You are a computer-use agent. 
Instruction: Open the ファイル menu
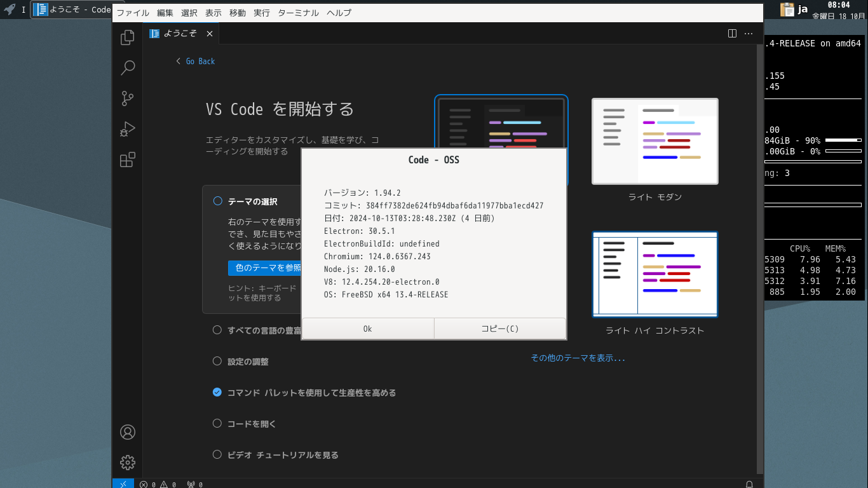click(133, 13)
